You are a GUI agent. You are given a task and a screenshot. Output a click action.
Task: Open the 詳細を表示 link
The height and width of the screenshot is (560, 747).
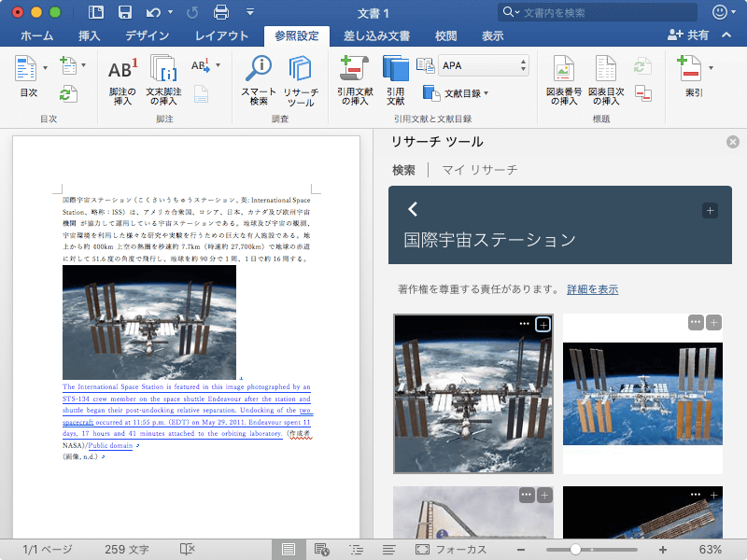tap(593, 289)
